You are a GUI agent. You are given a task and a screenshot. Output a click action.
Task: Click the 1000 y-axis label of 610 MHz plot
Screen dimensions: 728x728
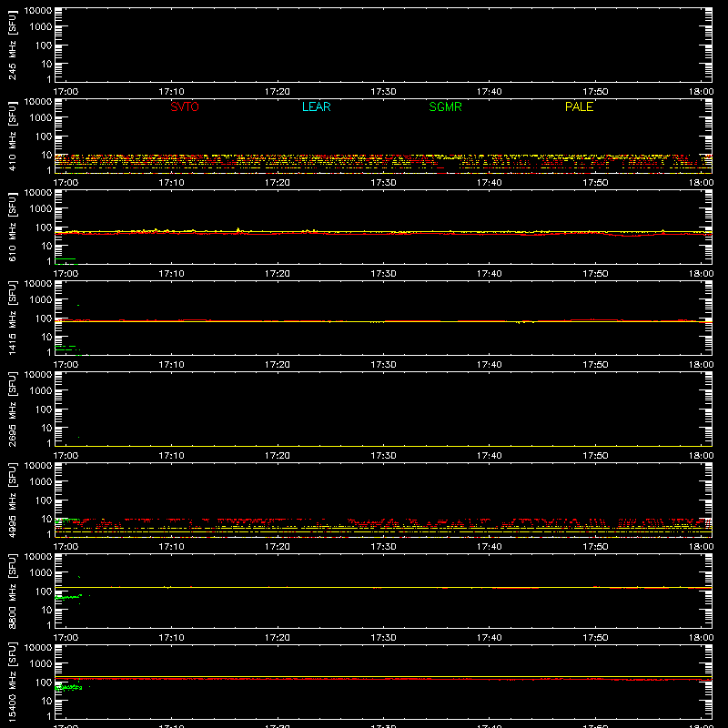[x=41, y=209]
